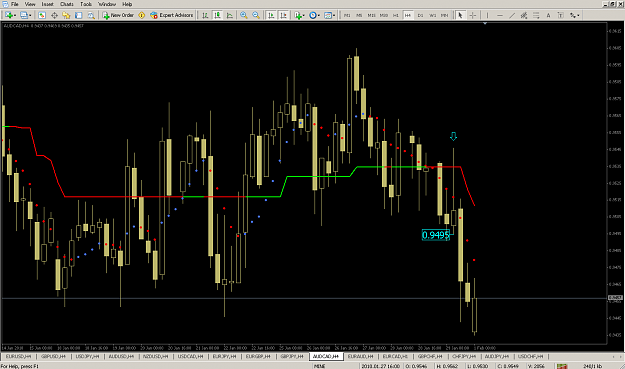Select the M1 timeframe

click(x=347, y=15)
